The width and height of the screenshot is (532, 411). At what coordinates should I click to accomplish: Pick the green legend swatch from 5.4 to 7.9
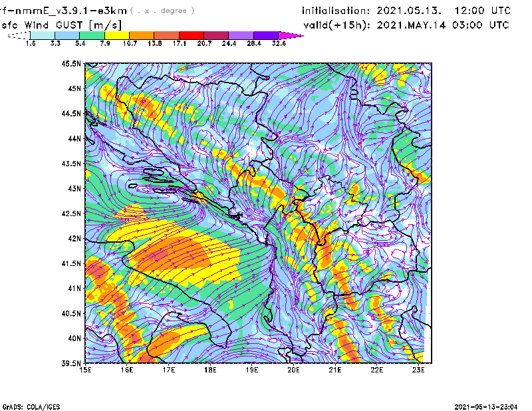[92, 35]
